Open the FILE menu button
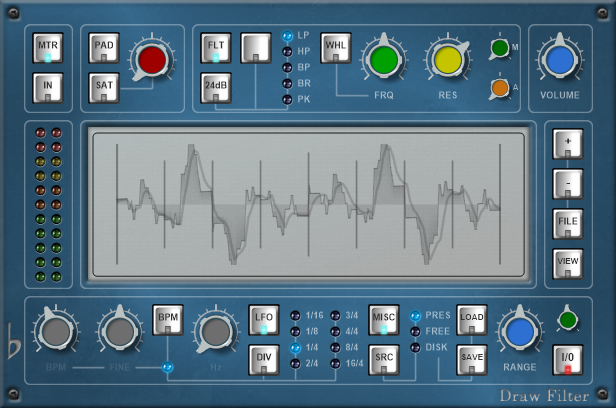The width and height of the screenshot is (616, 408). (567, 223)
